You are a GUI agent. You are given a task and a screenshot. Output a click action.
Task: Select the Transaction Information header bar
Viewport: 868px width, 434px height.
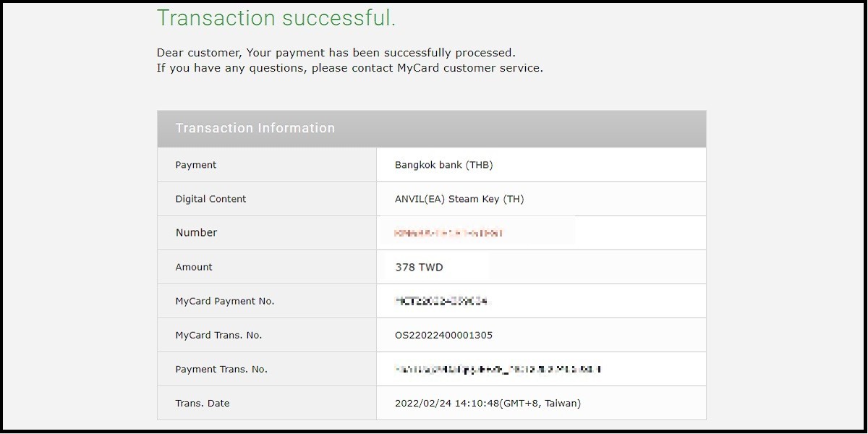click(432, 129)
